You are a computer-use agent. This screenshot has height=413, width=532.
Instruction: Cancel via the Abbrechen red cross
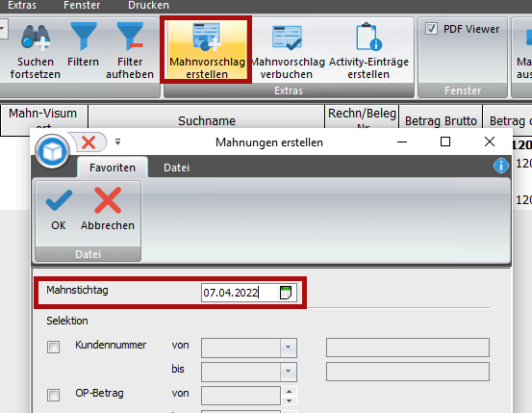click(108, 210)
